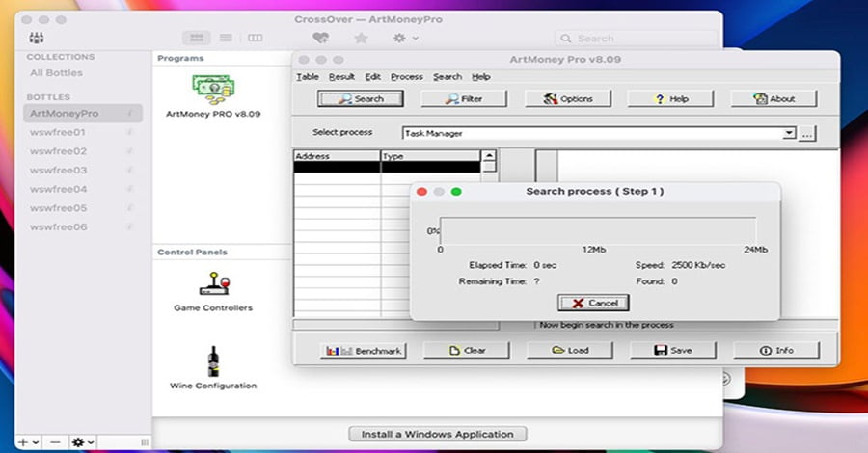Click the table scrollbar up arrow
Viewport: 868px width, 453px height.
489,156
